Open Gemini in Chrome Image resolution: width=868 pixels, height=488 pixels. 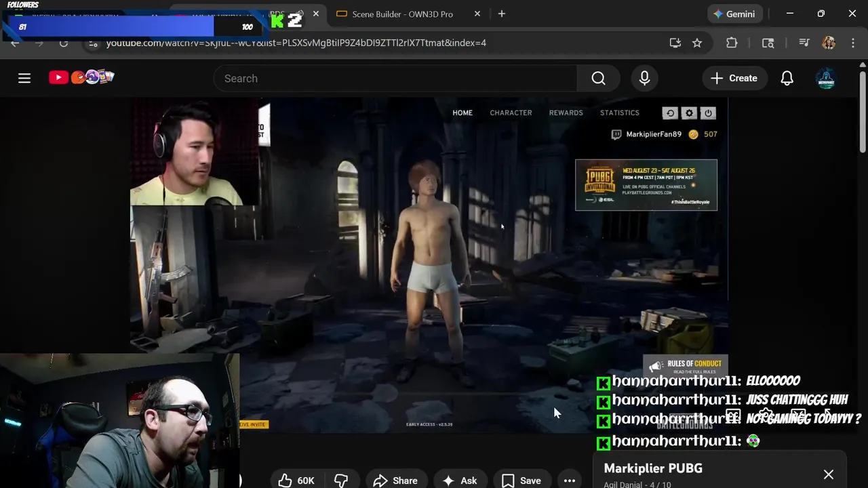click(734, 14)
